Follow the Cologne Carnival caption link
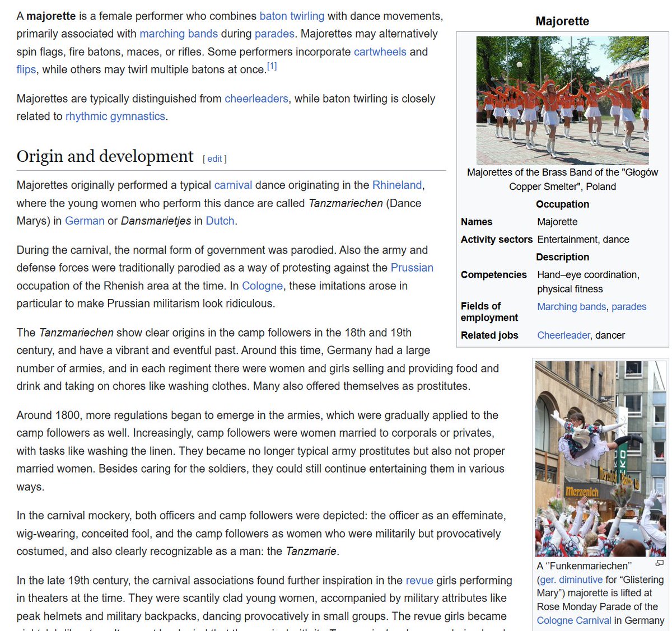672x631 pixels. 574,620
